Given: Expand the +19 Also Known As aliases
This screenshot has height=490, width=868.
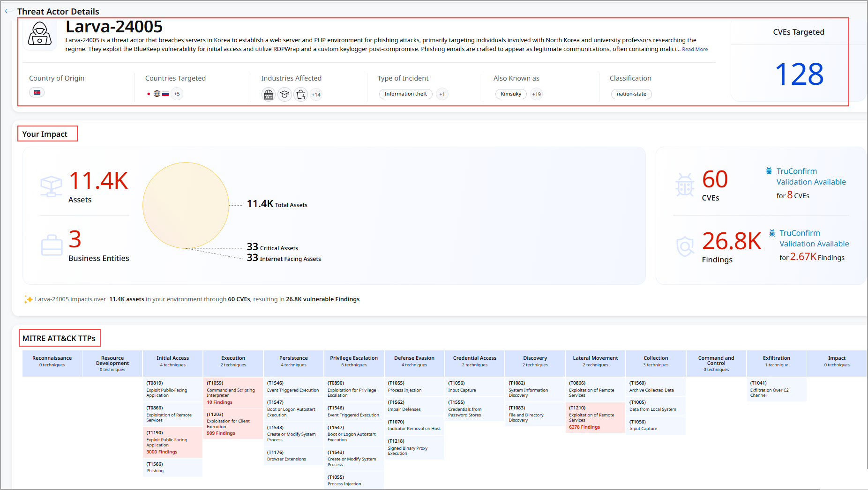Looking at the screenshot, I should tap(536, 94).
